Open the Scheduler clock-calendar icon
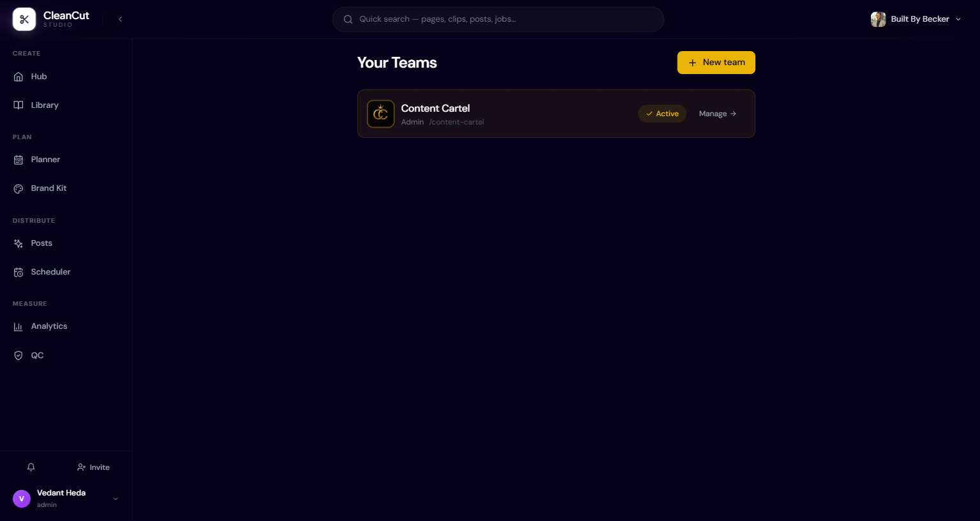980x521 pixels. click(19, 272)
